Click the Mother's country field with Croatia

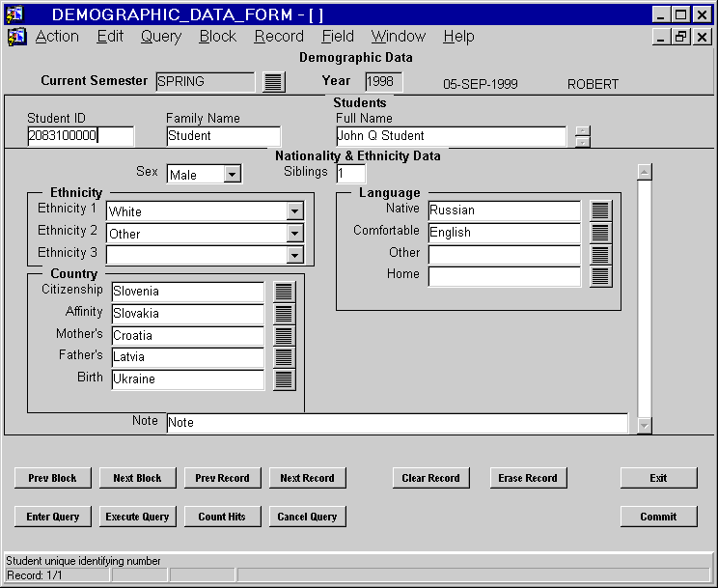pyautogui.click(x=188, y=336)
